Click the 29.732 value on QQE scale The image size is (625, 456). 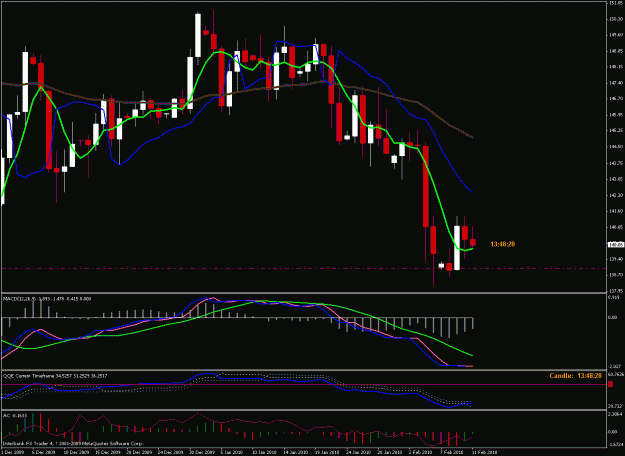[x=615, y=406]
